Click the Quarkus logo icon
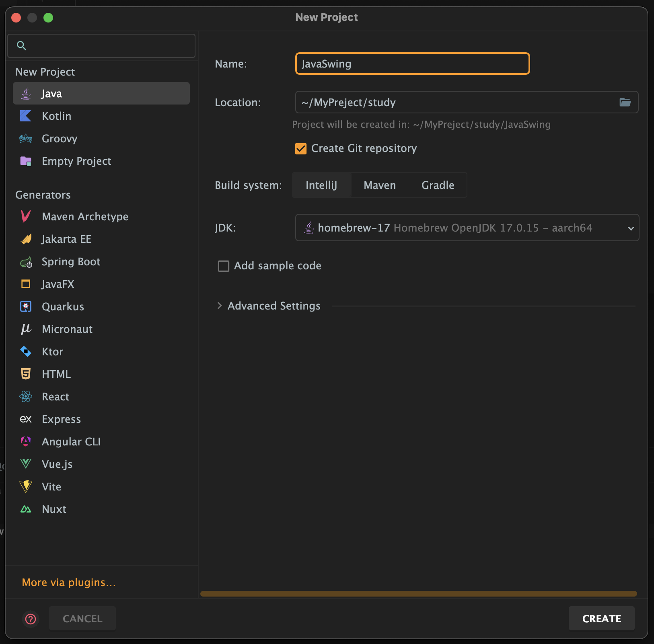Viewport: 654px width, 644px height. point(26,307)
